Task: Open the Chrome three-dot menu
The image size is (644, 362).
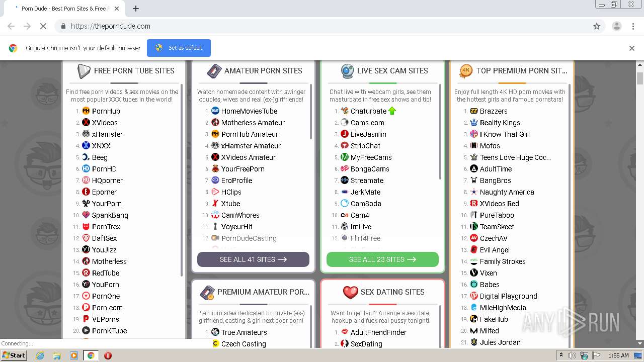Action: pos(634,26)
